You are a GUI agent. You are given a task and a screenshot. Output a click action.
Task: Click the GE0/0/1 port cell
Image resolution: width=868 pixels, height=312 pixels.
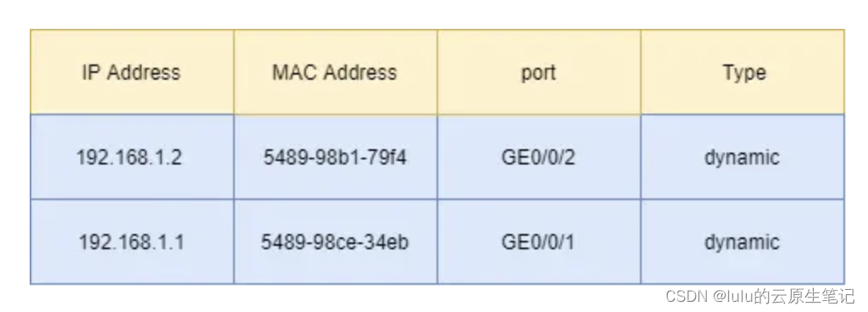point(539,242)
